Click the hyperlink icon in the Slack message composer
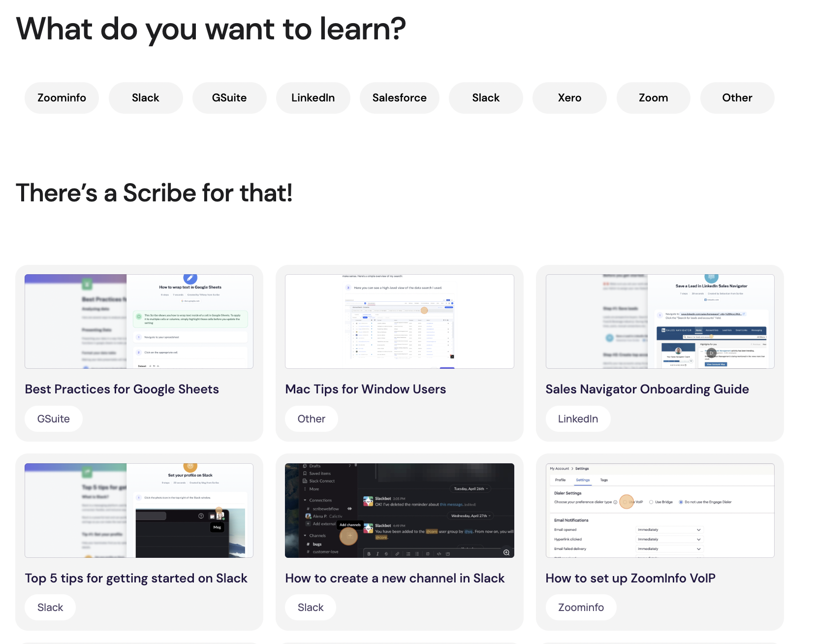The height and width of the screenshot is (644, 814). (x=396, y=554)
